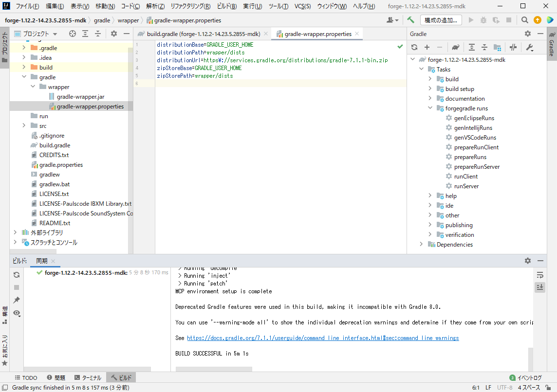This screenshot has height=392, width=557.
Task: Expand the src folder in project tree
Action: (23, 125)
